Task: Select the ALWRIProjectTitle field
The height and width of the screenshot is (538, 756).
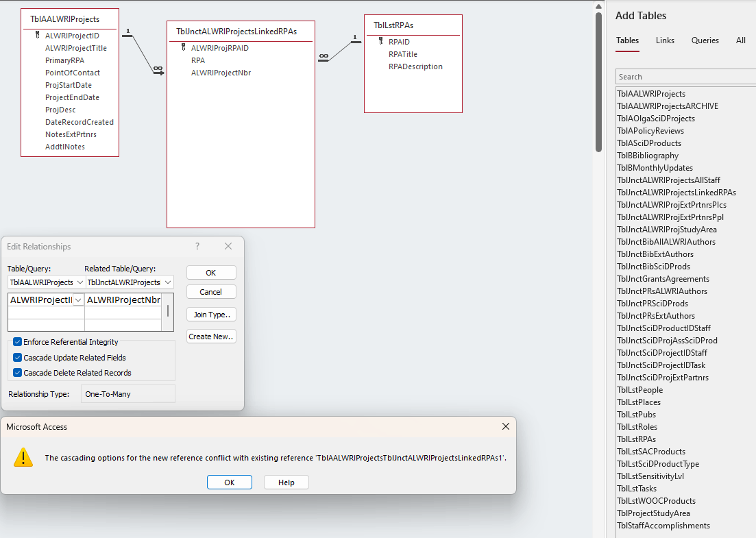Action: coord(76,48)
